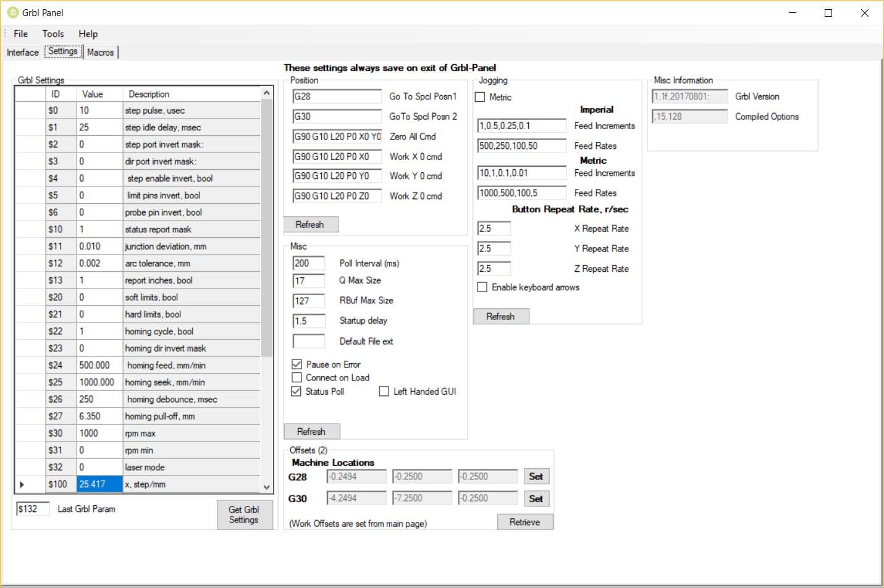Viewport: 884px width, 588px height.
Task: Switch to the Macros tab
Action: pos(101,52)
